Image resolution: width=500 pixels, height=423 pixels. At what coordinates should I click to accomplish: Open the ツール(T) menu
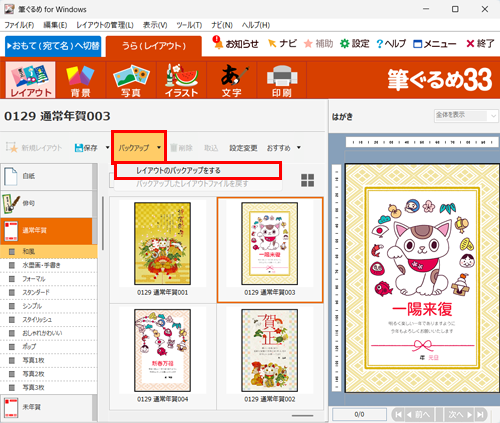click(189, 25)
